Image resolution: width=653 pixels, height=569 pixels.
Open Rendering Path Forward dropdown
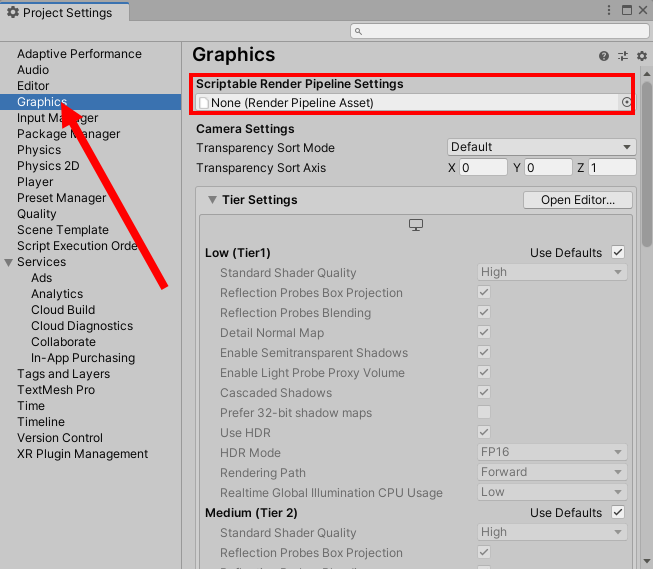[552, 472]
